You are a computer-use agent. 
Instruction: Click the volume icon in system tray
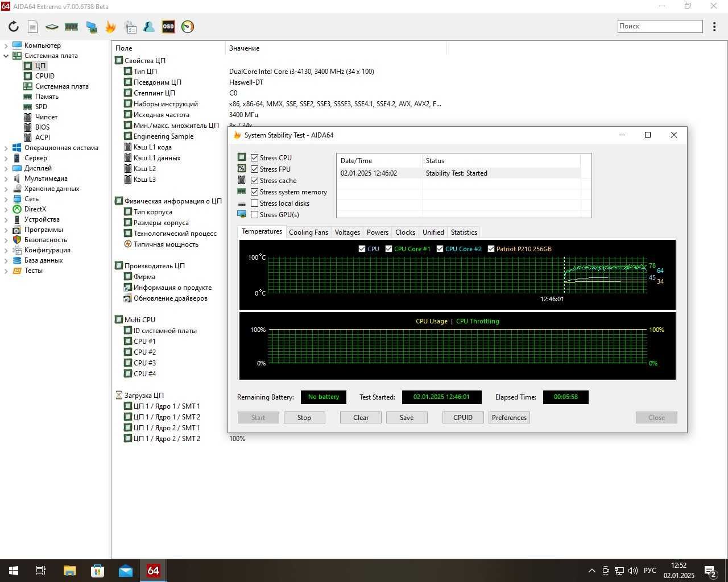pyautogui.click(x=632, y=570)
